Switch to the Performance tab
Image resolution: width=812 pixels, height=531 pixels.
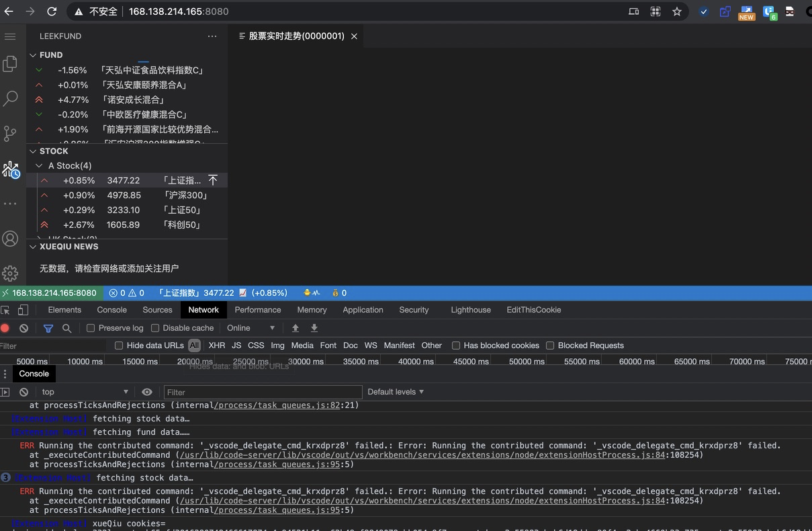coord(258,310)
